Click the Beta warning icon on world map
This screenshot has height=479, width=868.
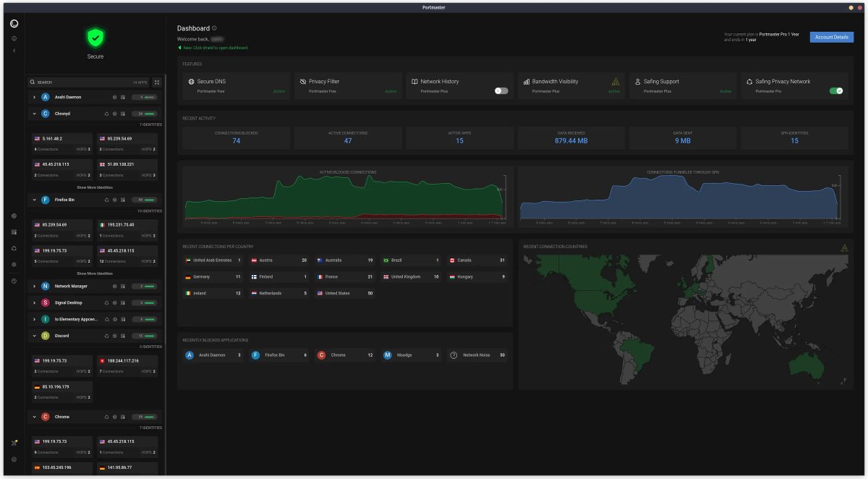pyautogui.click(x=844, y=247)
